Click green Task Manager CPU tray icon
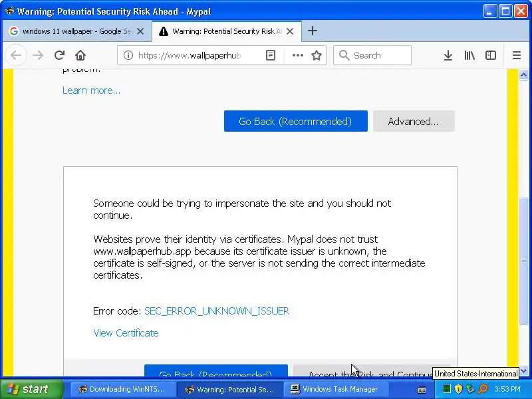The width and height of the screenshot is (532, 399). [446, 389]
